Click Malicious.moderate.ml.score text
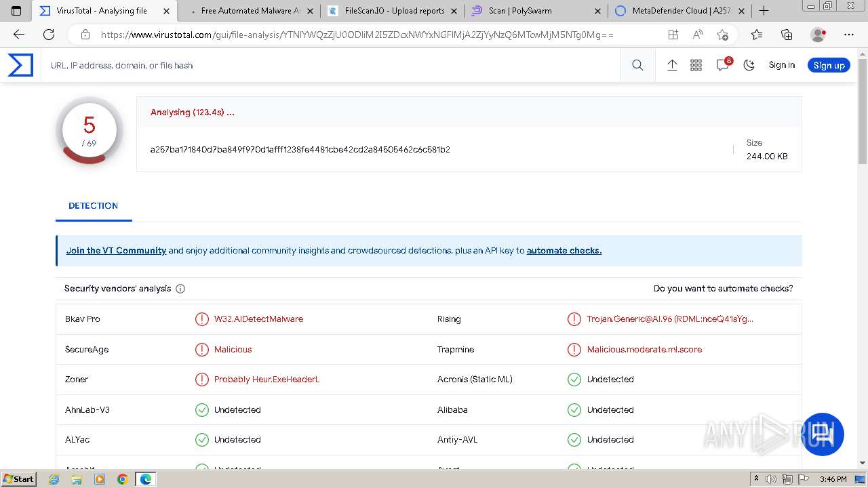The height and width of the screenshot is (488, 868). point(644,349)
